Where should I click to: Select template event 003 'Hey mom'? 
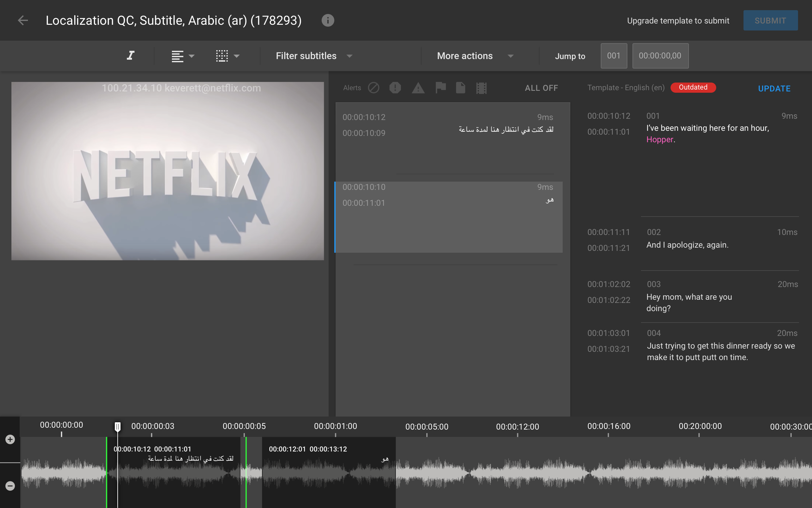click(x=689, y=303)
